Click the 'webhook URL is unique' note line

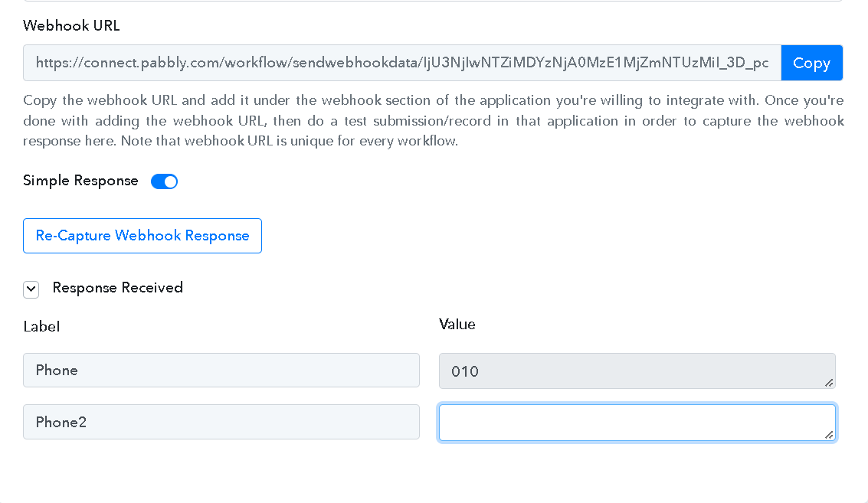click(241, 141)
